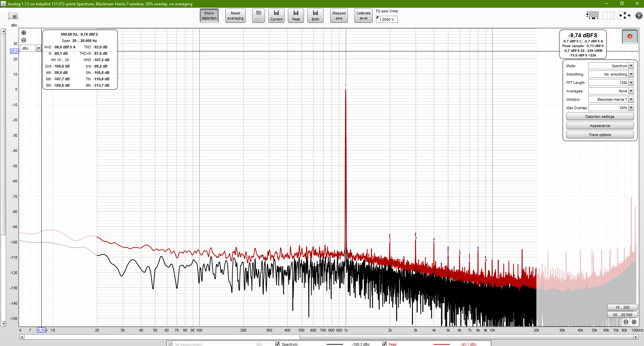Viewport: 644px width, 346px height.
Task: Zoom in the frequency axis
Action: pos(634,322)
